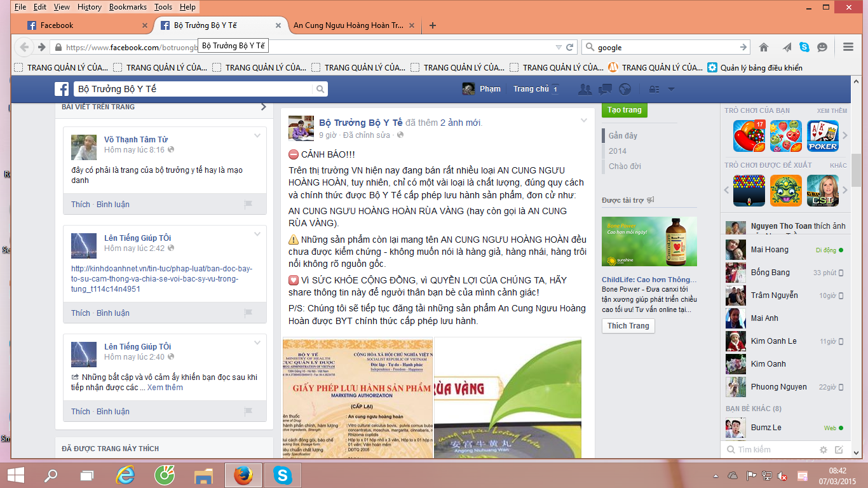Open File menu
The height and width of the screenshot is (488, 868).
click(20, 7)
